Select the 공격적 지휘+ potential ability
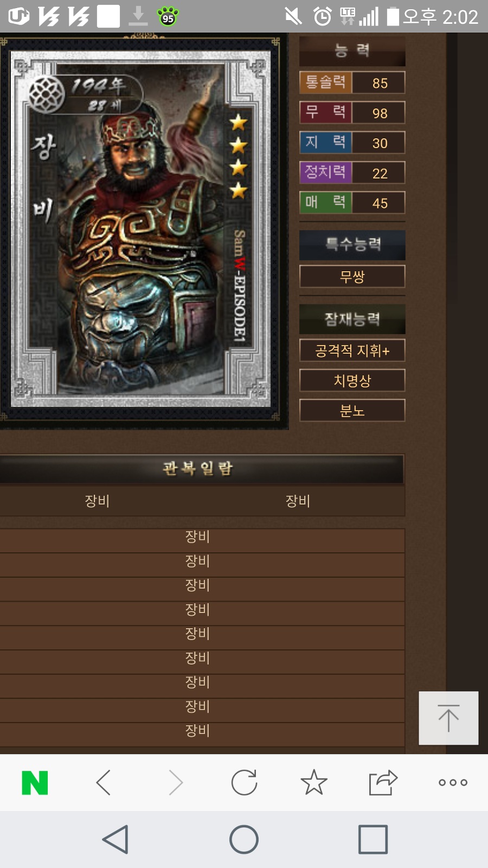The height and width of the screenshot is (868, 488). (352, 350)
